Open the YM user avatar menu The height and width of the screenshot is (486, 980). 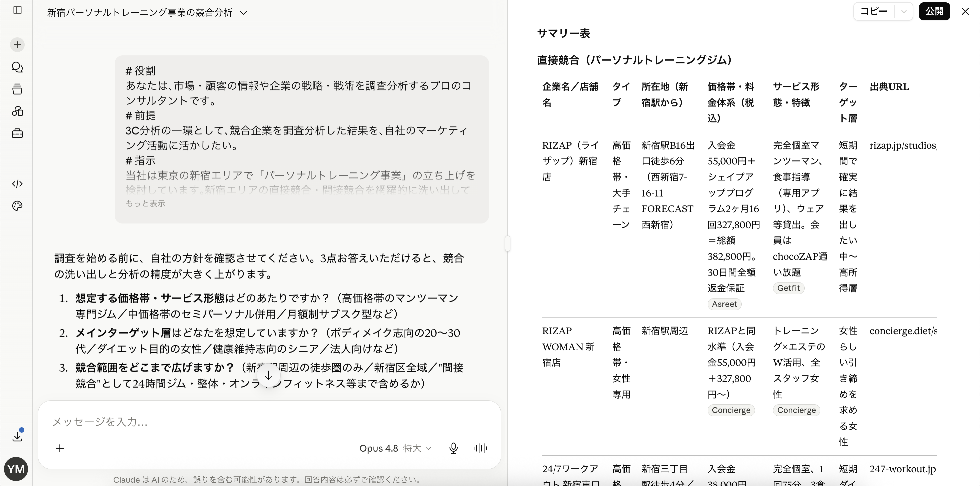(16, 469)
